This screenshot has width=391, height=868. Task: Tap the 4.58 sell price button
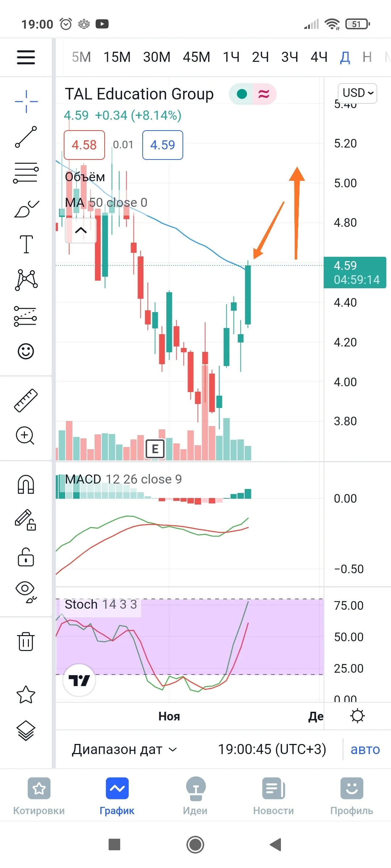point(84,145)
